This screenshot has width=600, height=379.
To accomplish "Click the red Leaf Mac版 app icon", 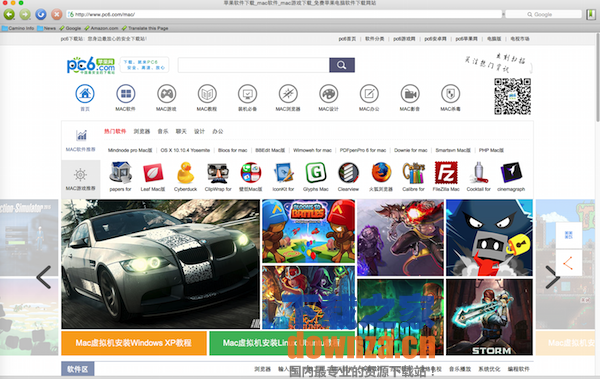I will (x=153, y=173).
